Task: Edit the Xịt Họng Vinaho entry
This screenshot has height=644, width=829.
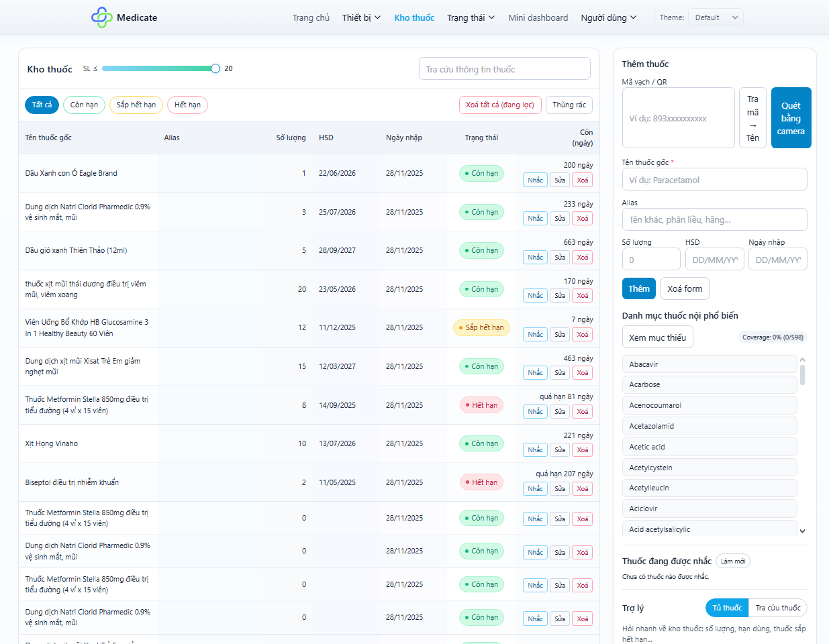Action: click(x=560, y=450)
